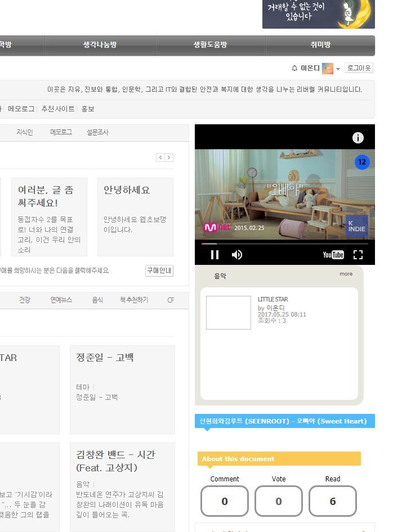Viewport: 402px width, 532px height.
Task: Seek on the video progress bar
Action: point(285,244)
